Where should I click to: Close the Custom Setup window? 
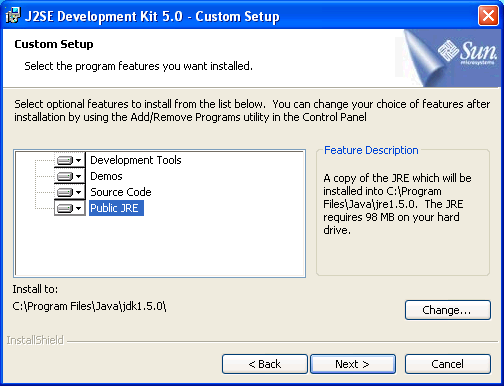488,15
